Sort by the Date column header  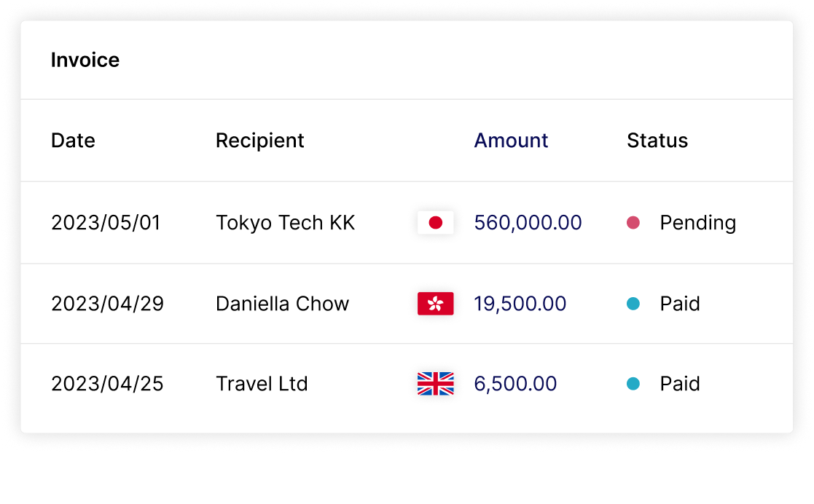[x=73, y=141]
